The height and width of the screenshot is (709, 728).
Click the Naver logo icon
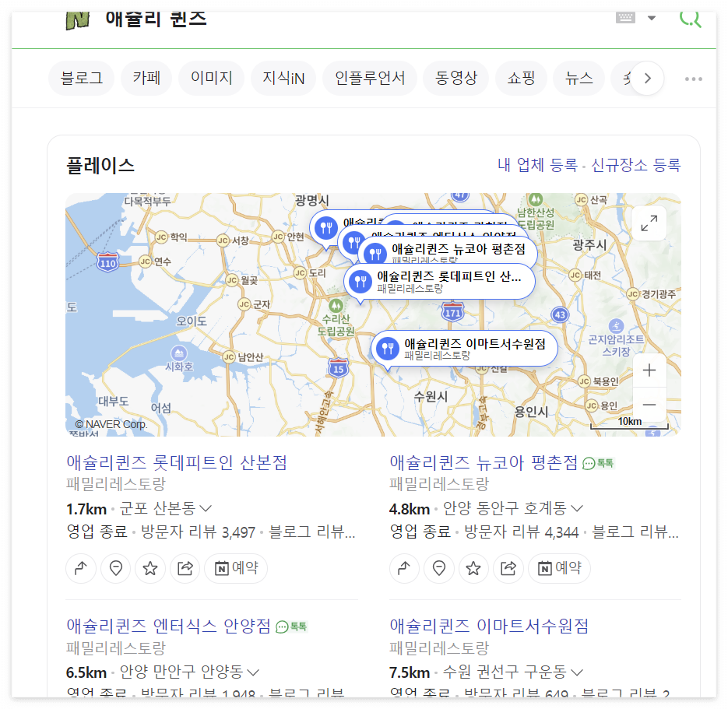click(78, 21)
